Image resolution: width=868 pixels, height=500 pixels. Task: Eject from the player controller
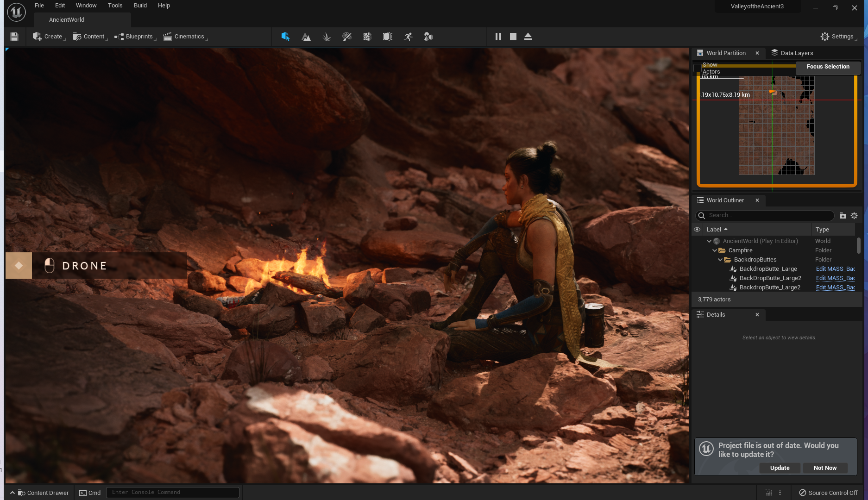pos(528,37)
